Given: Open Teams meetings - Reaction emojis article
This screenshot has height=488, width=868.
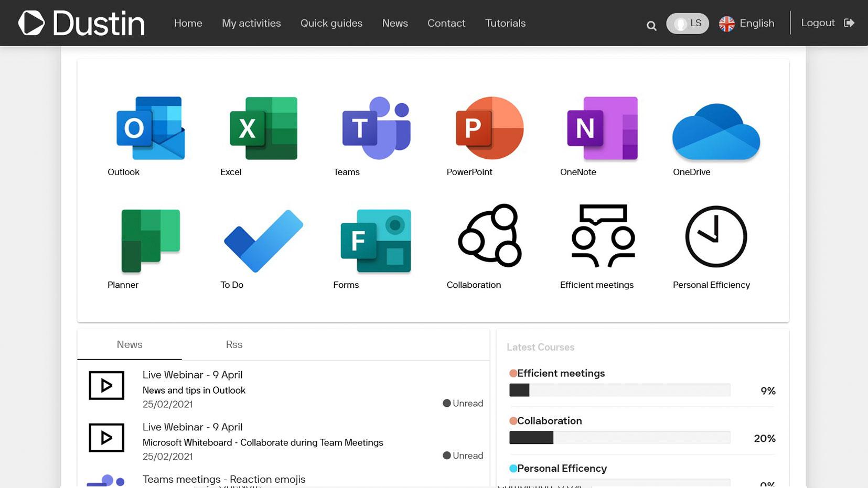Looking at the screenshot, I should coord(224,479).
